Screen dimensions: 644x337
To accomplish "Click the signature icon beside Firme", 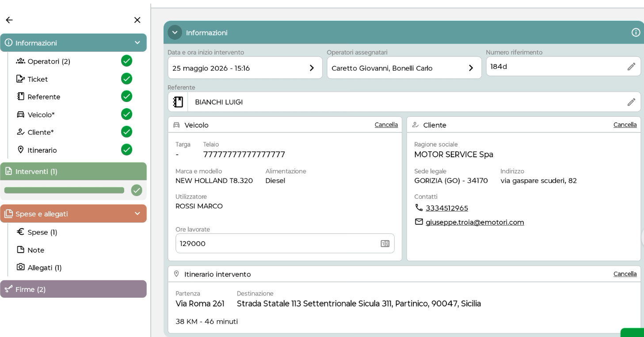I will 8,289.
